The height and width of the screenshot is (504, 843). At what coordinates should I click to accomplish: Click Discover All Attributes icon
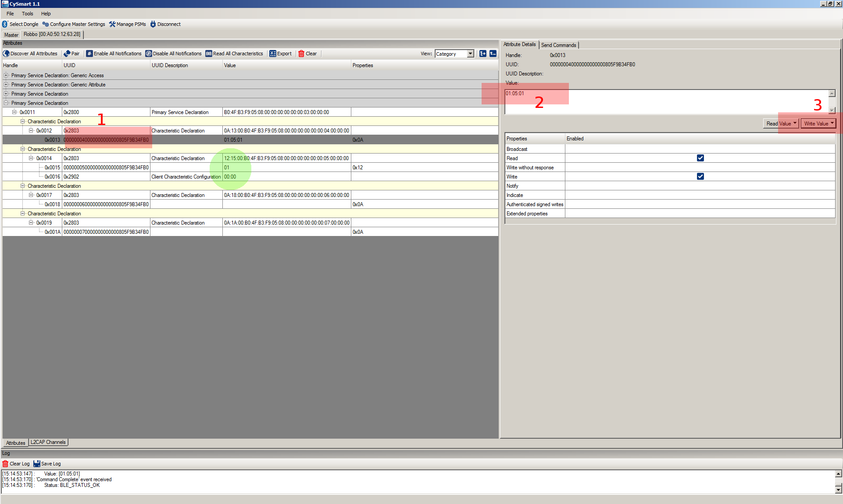pyautogui.click(x=6, y=54)
